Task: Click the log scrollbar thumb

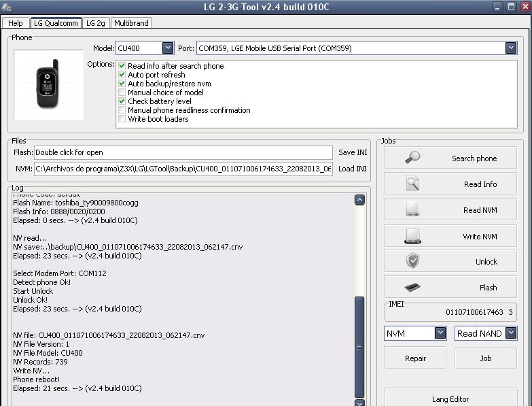Action: click(x=359, y=347)
